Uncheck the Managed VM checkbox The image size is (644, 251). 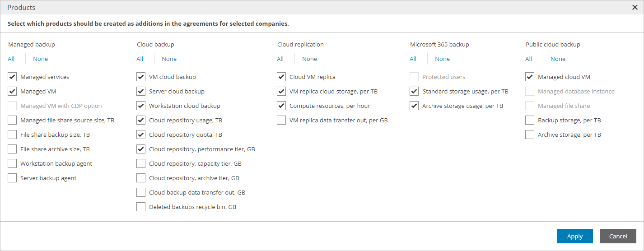pos(12,91)
